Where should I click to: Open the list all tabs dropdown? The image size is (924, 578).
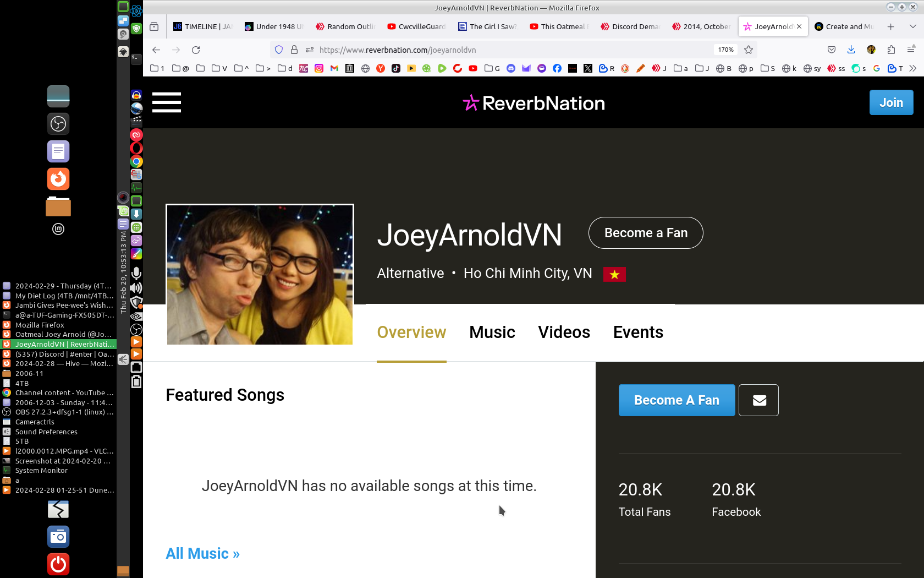913,26
